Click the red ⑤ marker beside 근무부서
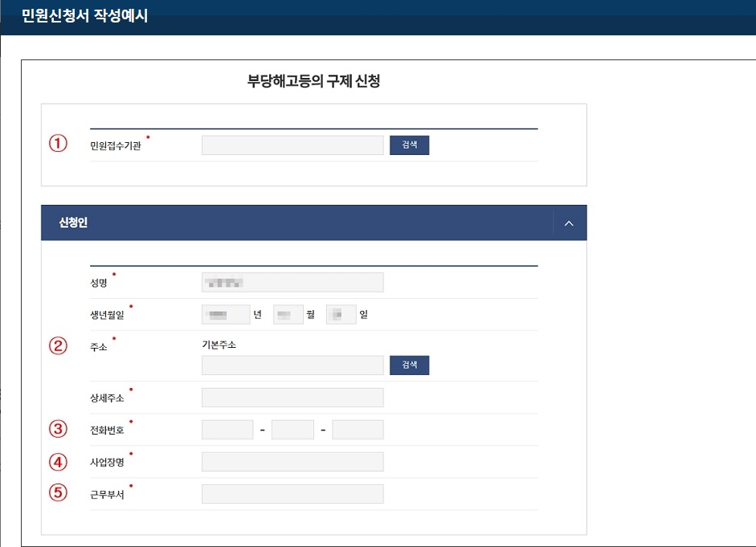The height and width of the screenshot is (547, 756). click(x=56, y=493)
